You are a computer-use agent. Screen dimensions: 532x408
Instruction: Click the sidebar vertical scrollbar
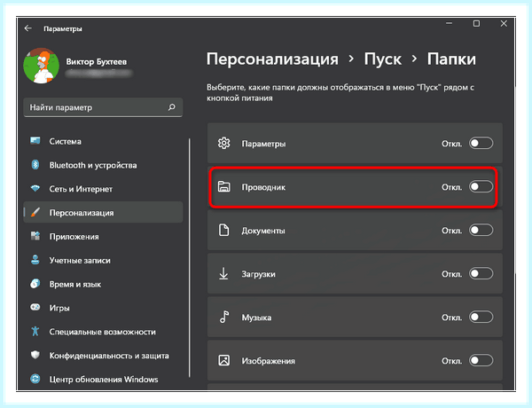(190, 258)
